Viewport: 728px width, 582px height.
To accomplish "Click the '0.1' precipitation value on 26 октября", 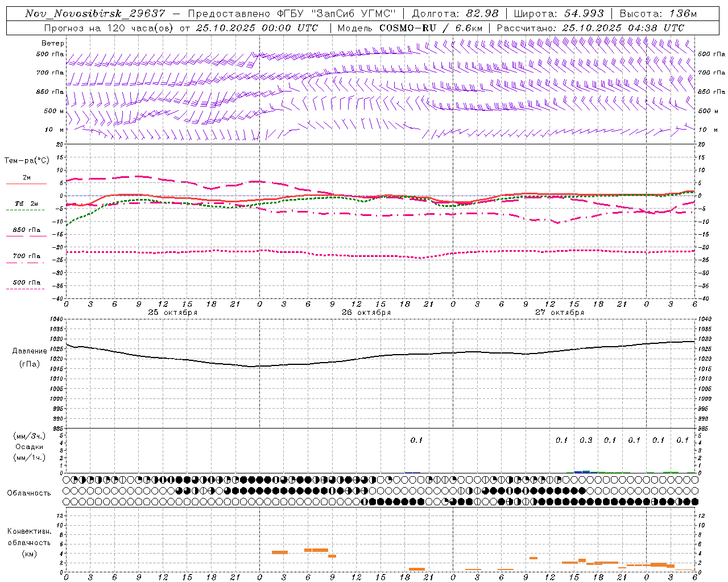I will 416,440.
